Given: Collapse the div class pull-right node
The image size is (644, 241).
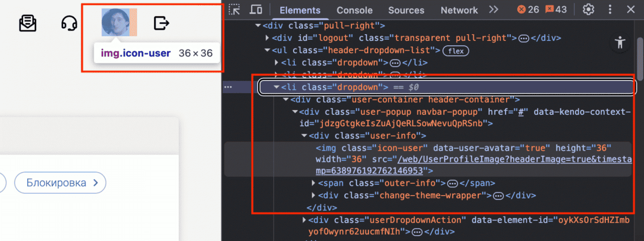Looking at the screenshot, I should coord(259,25).
